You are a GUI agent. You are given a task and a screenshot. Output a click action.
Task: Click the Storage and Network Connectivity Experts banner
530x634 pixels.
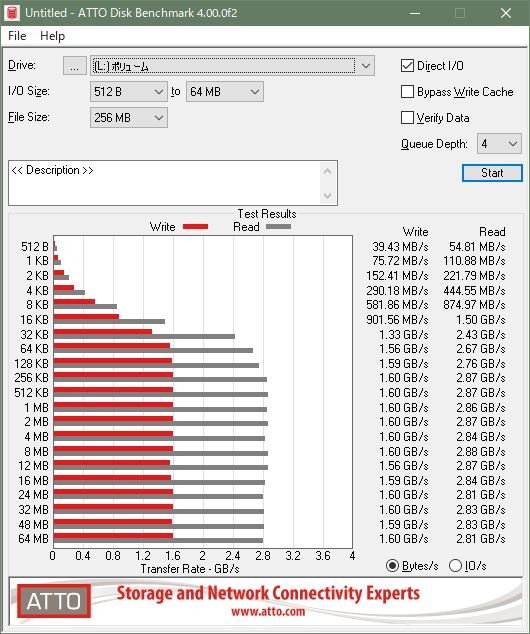click(268, 594)
